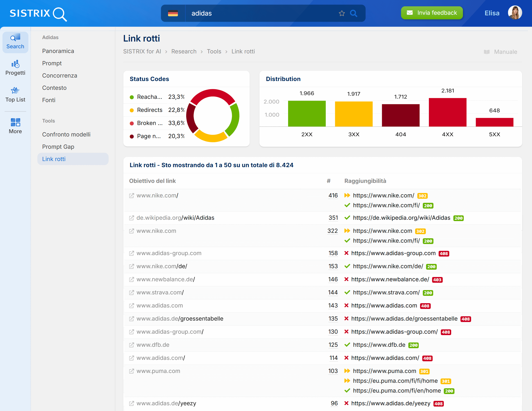The height and width of the screenshot is (411, 532).
Task: Run the search via the magnifier icon
Action: coord(353,13)
